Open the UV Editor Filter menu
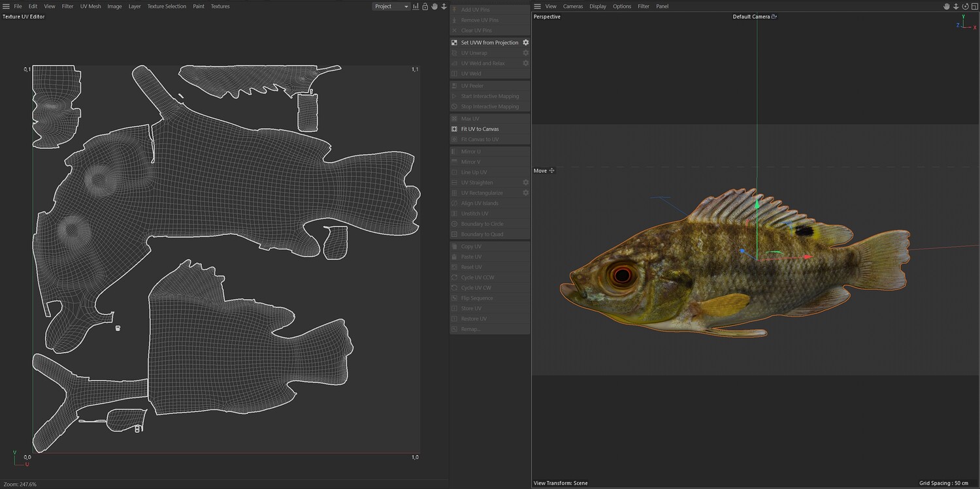The width and height of the screenshot is (980, 489). [68, 7]
